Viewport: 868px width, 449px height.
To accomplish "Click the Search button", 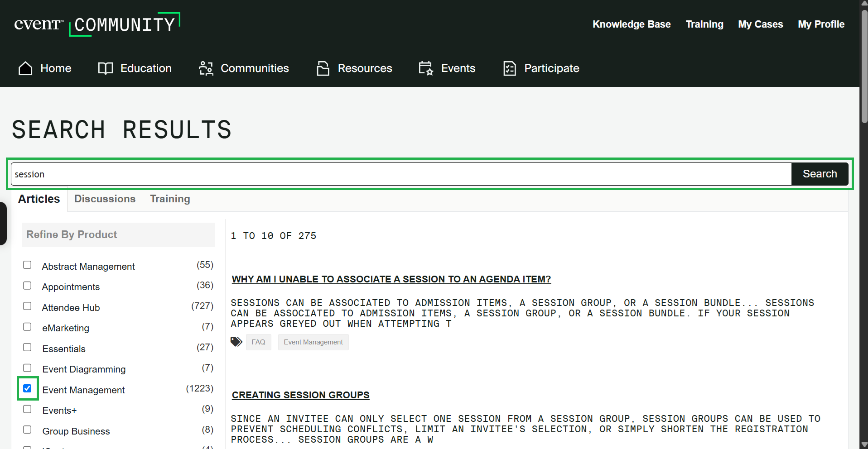I will click(820, 174).
